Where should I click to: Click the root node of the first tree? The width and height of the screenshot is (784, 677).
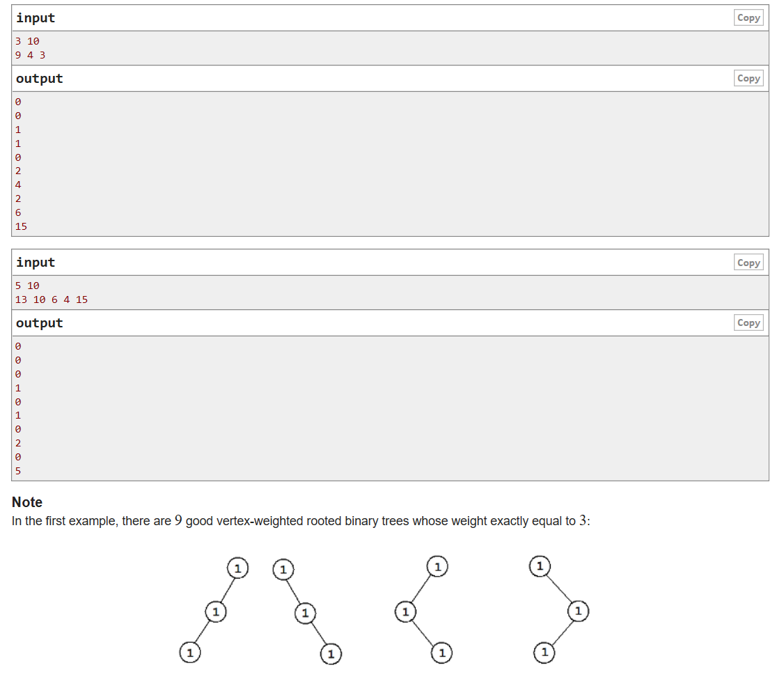237,568
